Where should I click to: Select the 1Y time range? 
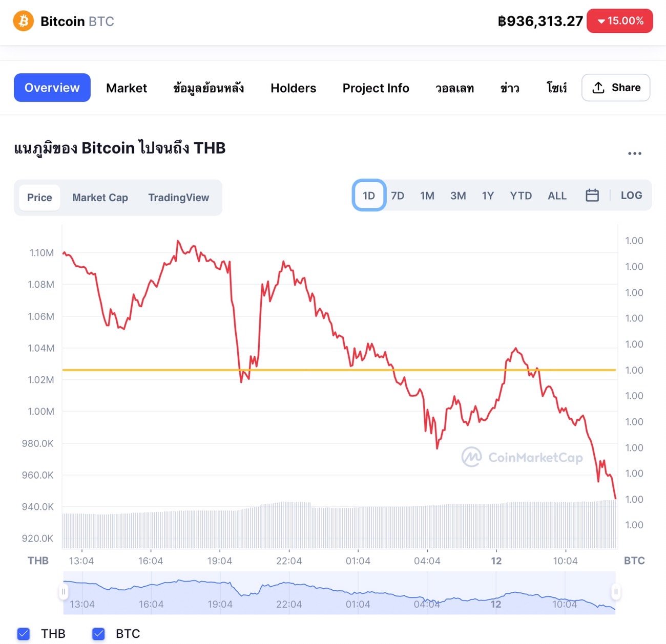tap(488, 196)
